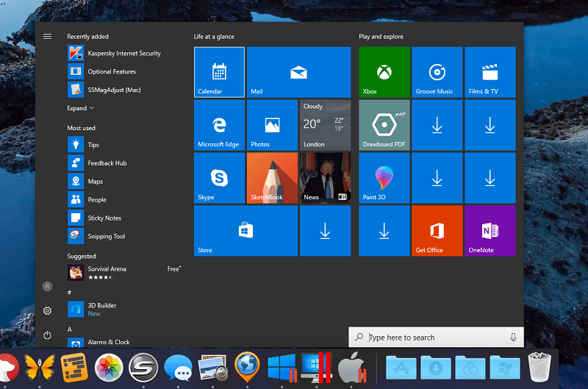Click the microphone icon in search box

[x=513, y=338]
